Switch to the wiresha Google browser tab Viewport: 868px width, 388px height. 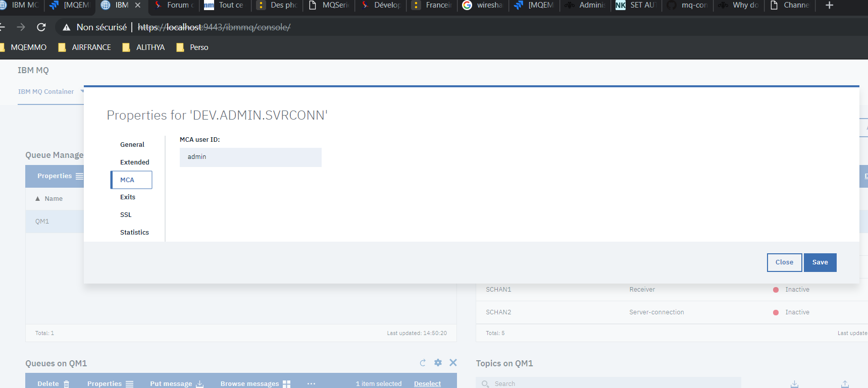click(x=484, y=5)
